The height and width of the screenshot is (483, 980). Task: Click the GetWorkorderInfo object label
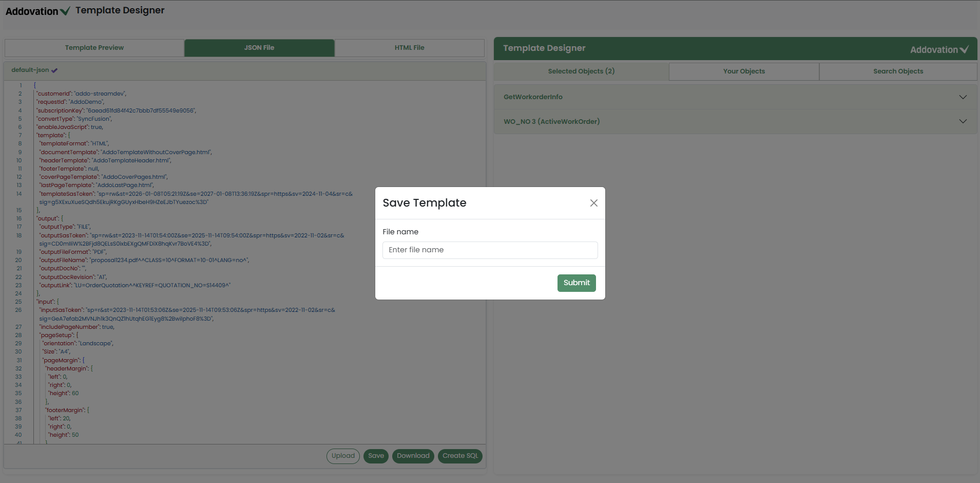533,97
